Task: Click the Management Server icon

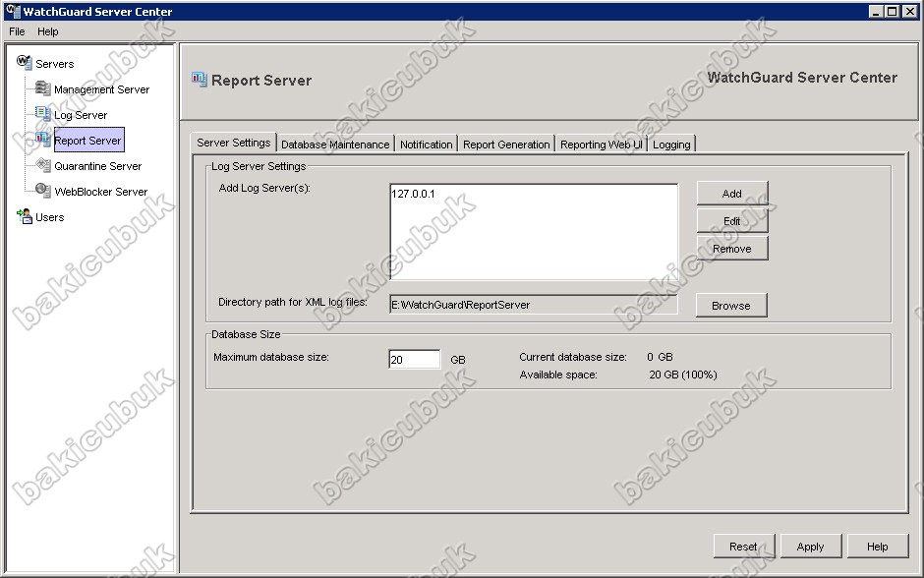Action: coord(43,88)
